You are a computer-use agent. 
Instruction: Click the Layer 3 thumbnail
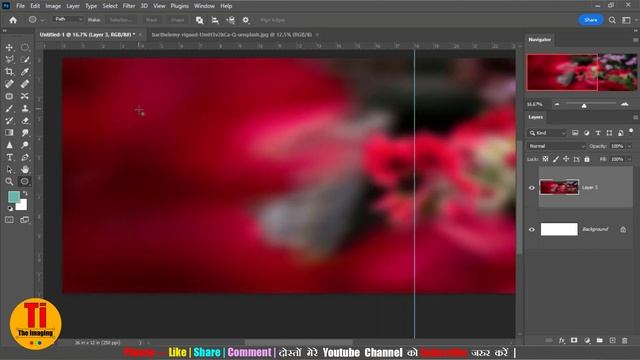tap(559, 187)
